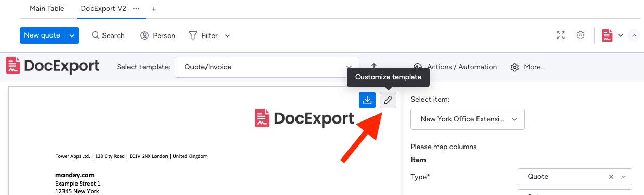Open Search in the toolbar
Screen dimensions: 644x195
[108, 35]
